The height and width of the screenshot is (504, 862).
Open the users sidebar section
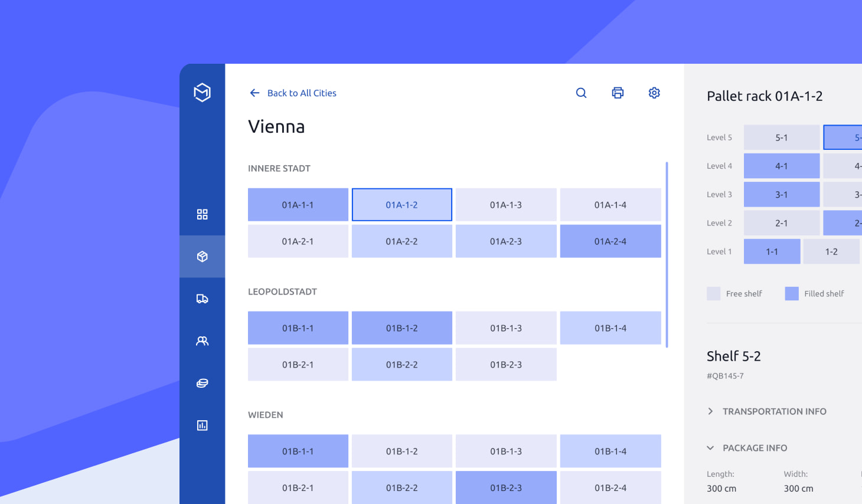[202, 341]
